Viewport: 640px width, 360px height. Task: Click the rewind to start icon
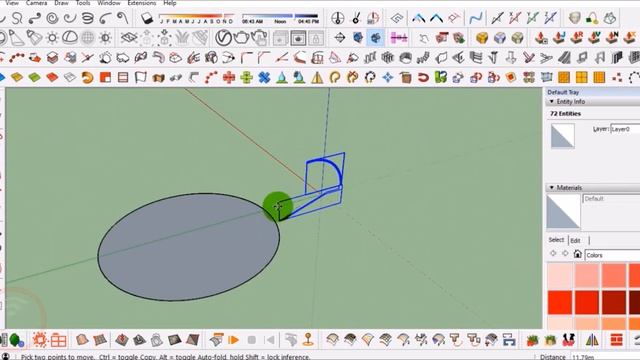[269, 340]
